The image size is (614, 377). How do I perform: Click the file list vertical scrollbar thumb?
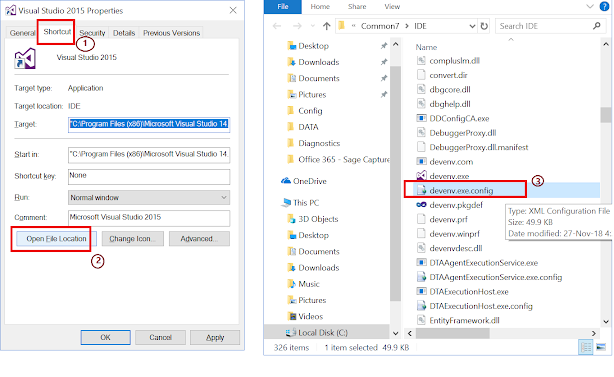pos(605,115)
